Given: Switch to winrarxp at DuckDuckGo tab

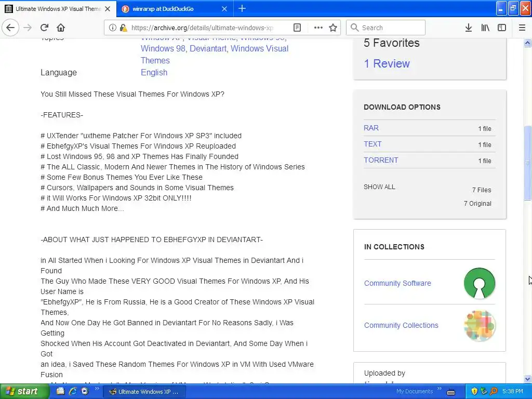Looking at the screenshot, I should (x=175, y=9).
